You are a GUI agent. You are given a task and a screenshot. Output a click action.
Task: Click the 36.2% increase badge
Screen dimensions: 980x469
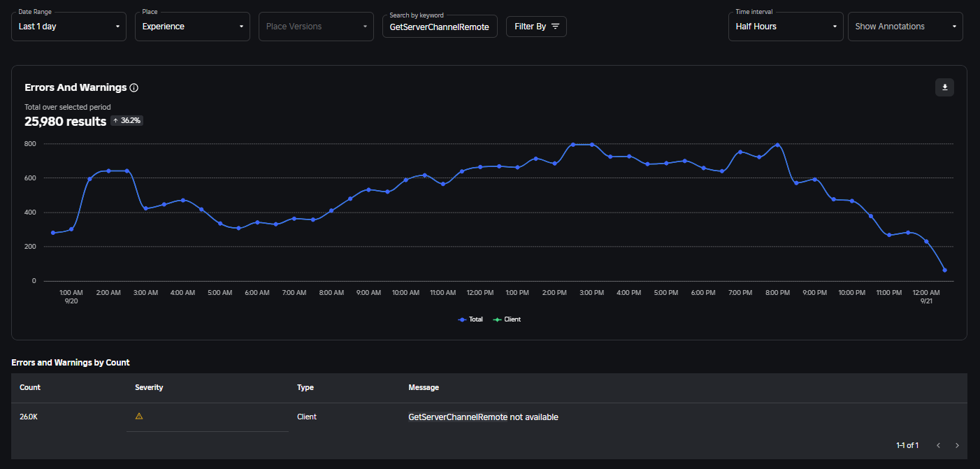127,121
